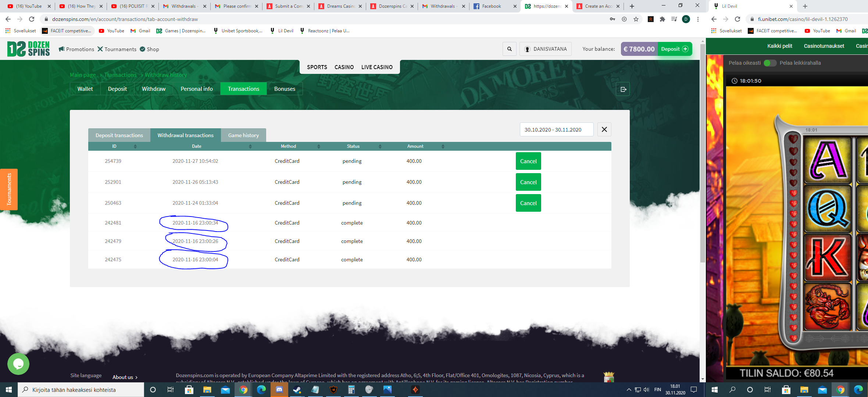This screenshot has height=397, width=868.
Task: Cancel pending withdrawal 250463
Action: pos(528,203)
